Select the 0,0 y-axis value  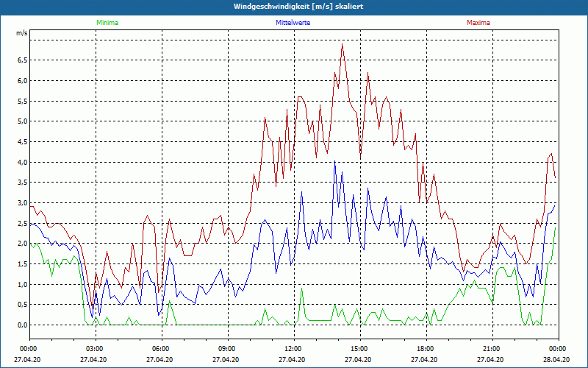(23, 325)
